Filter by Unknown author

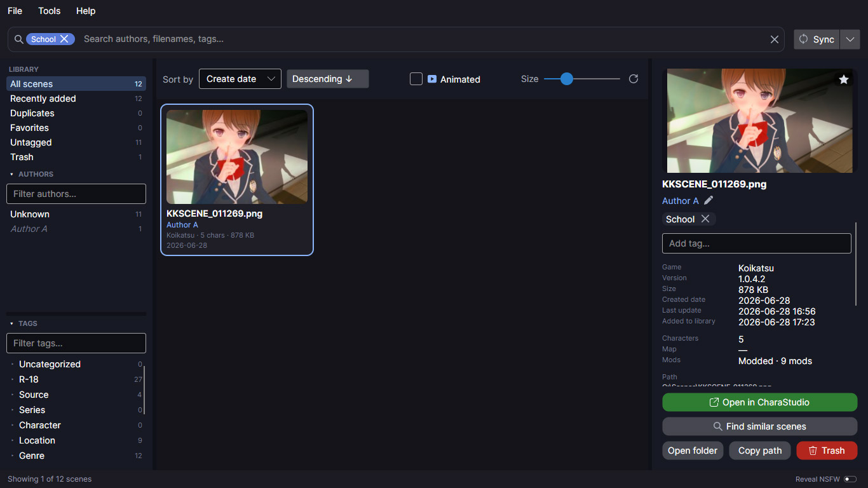tap(76, 214)
